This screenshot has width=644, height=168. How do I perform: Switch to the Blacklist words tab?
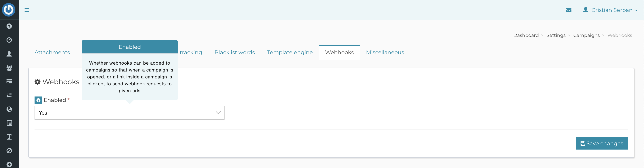tap(234, 52)
